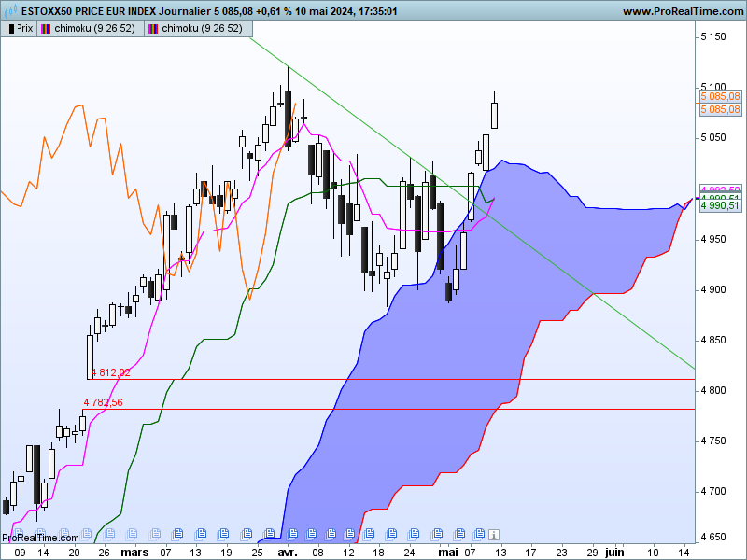Click the red 4 812,02 level label
747x560 pixels.
point(110,372)
